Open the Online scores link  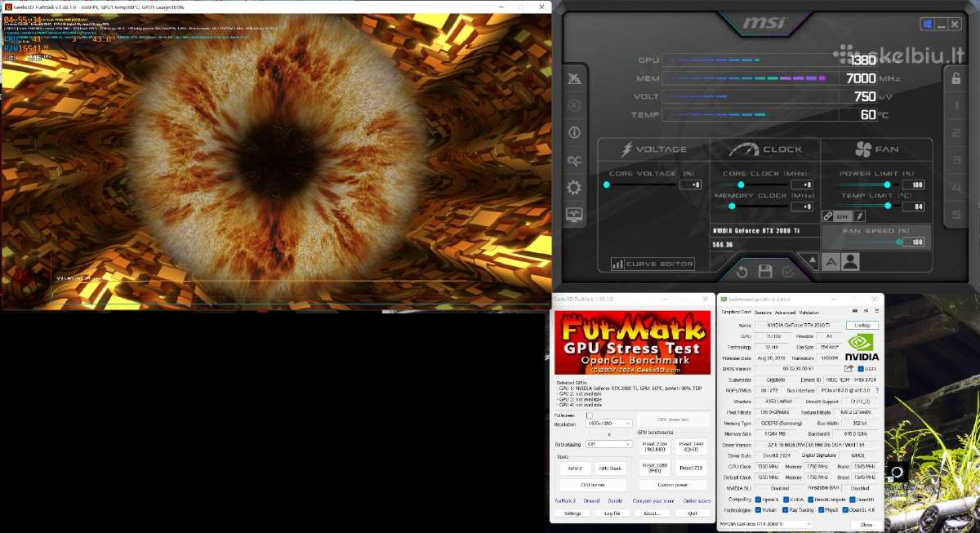click(x=697, y=500)
